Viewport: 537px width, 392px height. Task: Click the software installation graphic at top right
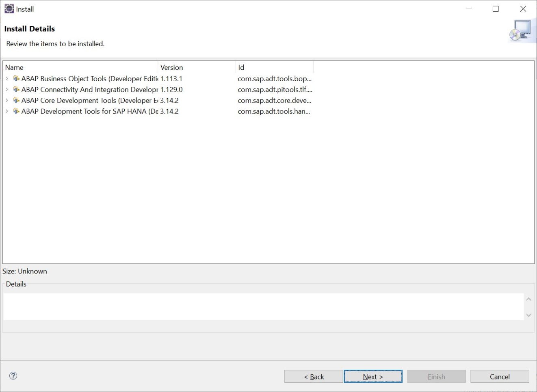click(521, 30)
